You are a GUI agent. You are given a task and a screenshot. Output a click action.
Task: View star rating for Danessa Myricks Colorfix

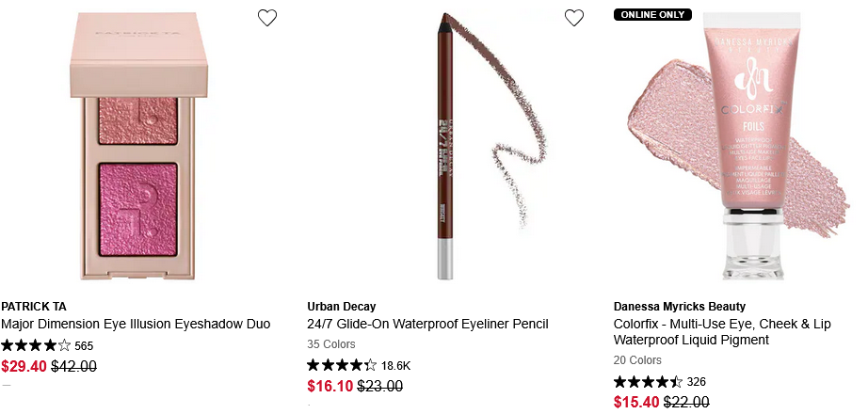point(648,382)
